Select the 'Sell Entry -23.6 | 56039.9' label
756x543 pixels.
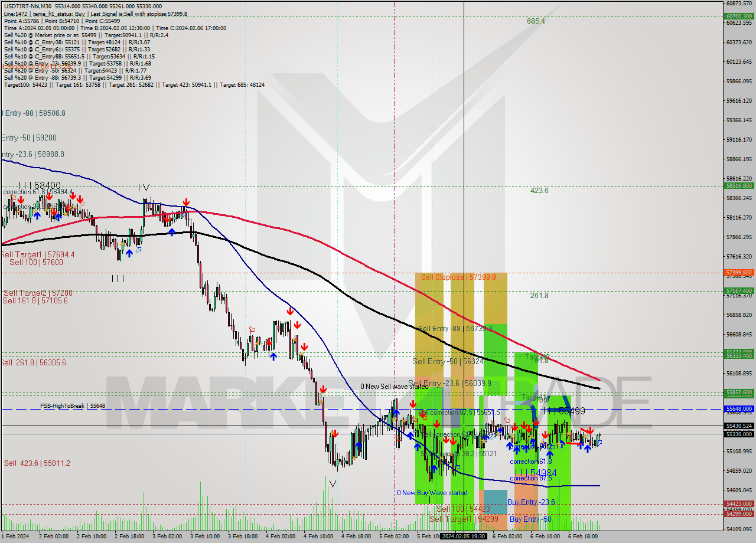[x=449, y=383]
